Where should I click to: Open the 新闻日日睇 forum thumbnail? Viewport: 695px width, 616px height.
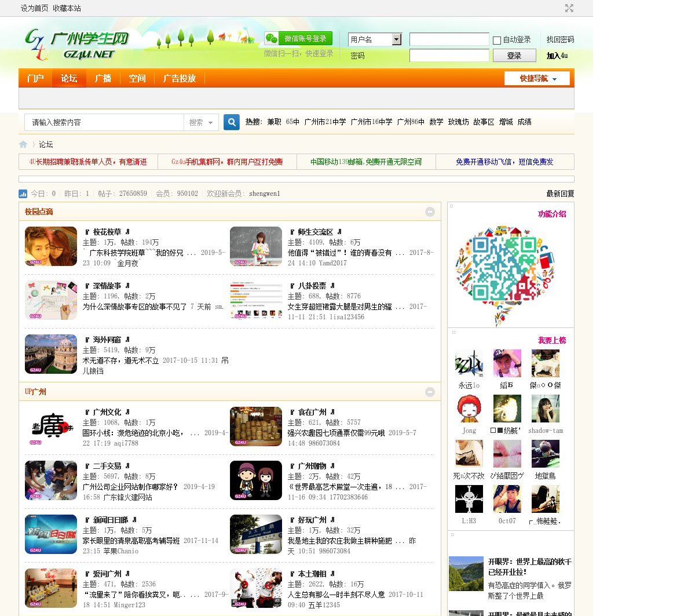(51, 534)
